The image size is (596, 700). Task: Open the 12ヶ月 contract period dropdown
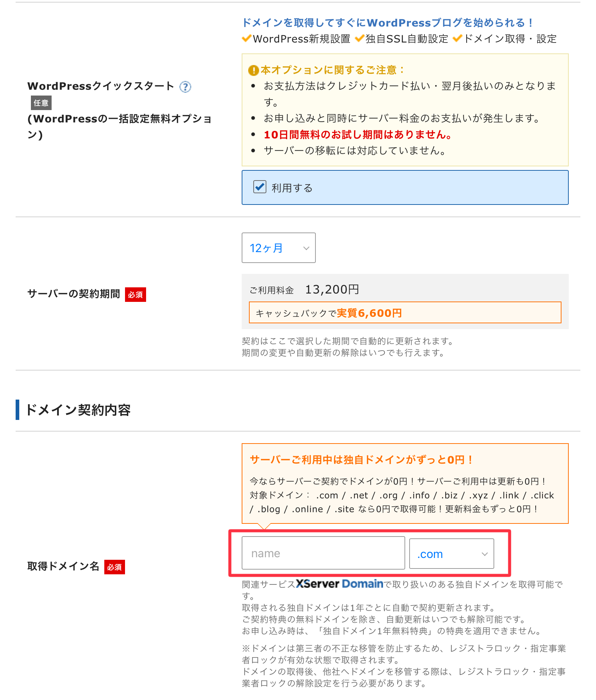pyautogui.click(x=279, y=248)
